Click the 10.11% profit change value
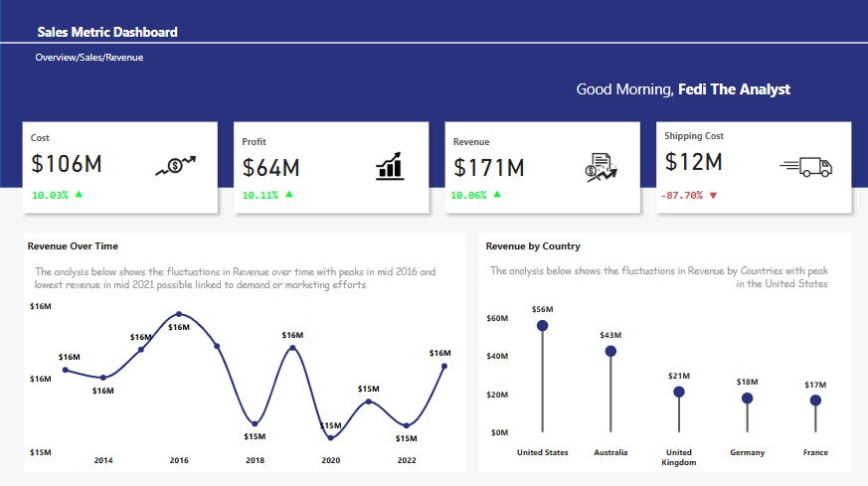 [x=260, y=195]
